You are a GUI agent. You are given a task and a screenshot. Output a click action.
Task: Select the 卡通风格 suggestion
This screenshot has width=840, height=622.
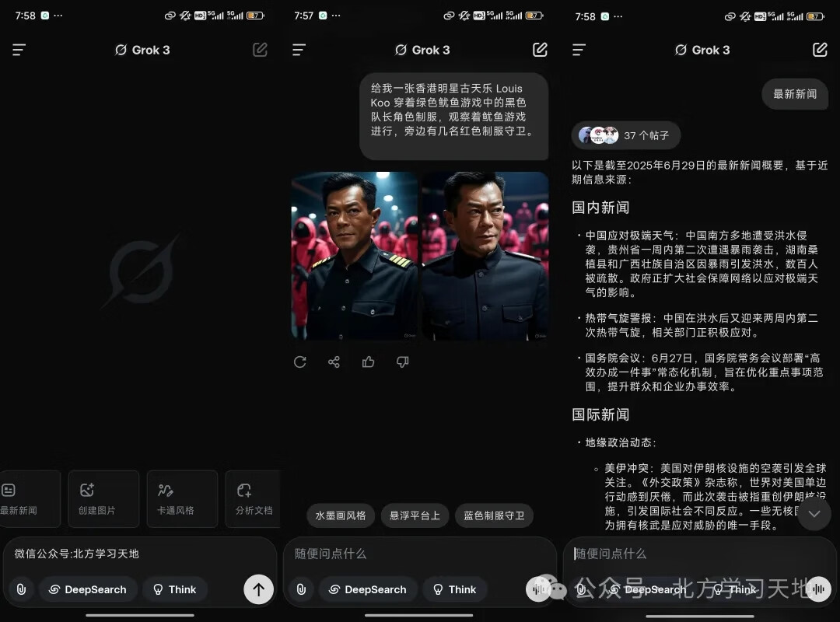pyautogui.click(x=181, y=498)
